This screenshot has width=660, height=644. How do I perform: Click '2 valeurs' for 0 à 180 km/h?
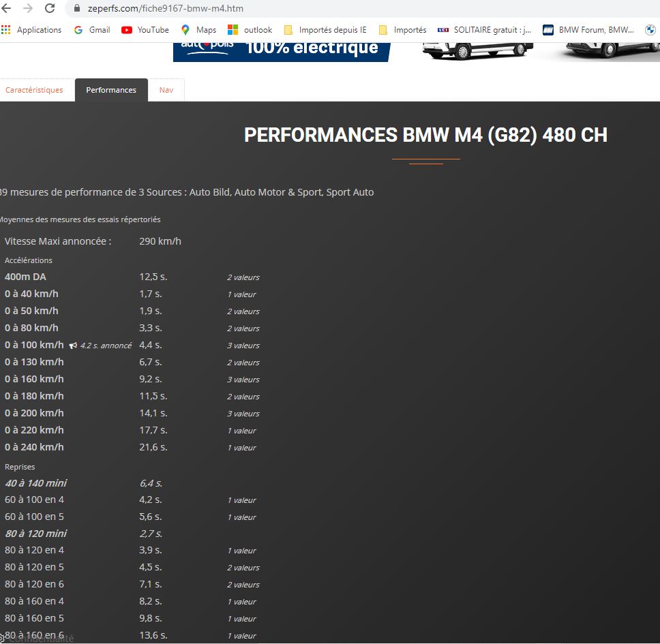(243, 397)
